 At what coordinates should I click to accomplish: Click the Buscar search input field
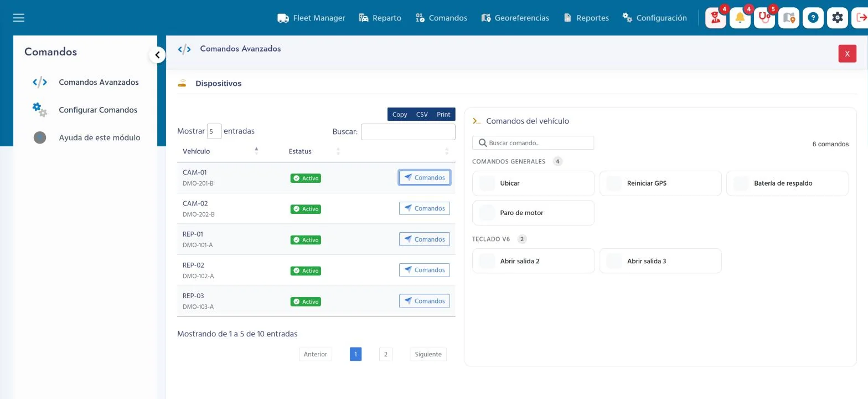[408, 132]
